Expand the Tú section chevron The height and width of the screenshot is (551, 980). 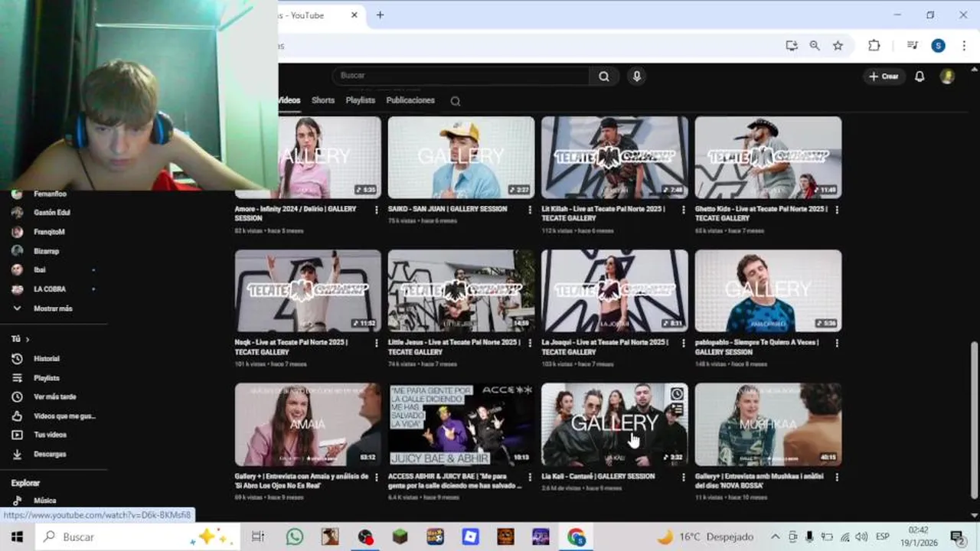tap(28, 339)
